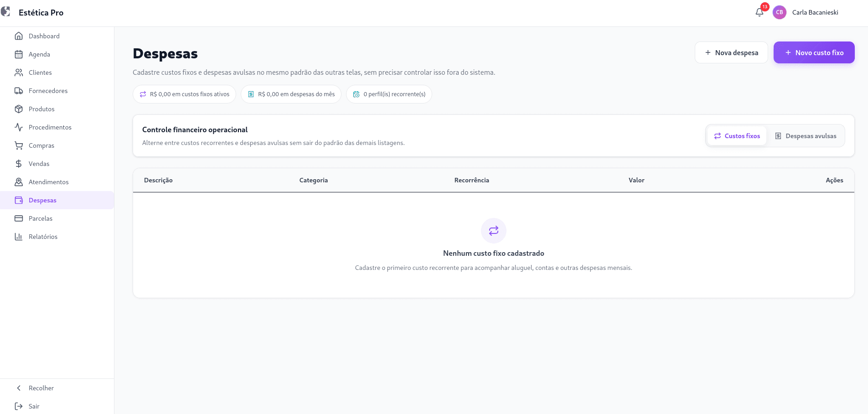Collapse the sidebar with the Recolher chevron
Viewport: 868px width, 414px height.
point(19,388)
